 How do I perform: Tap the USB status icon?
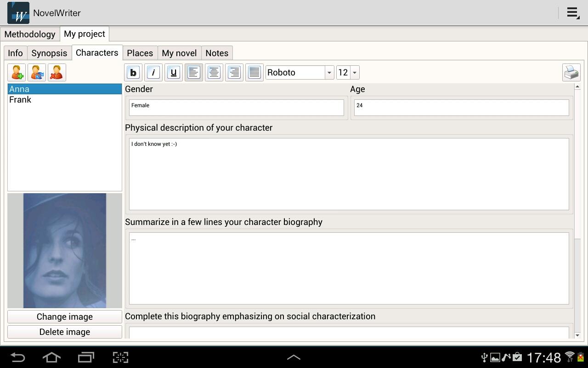[x=484, y=357]
